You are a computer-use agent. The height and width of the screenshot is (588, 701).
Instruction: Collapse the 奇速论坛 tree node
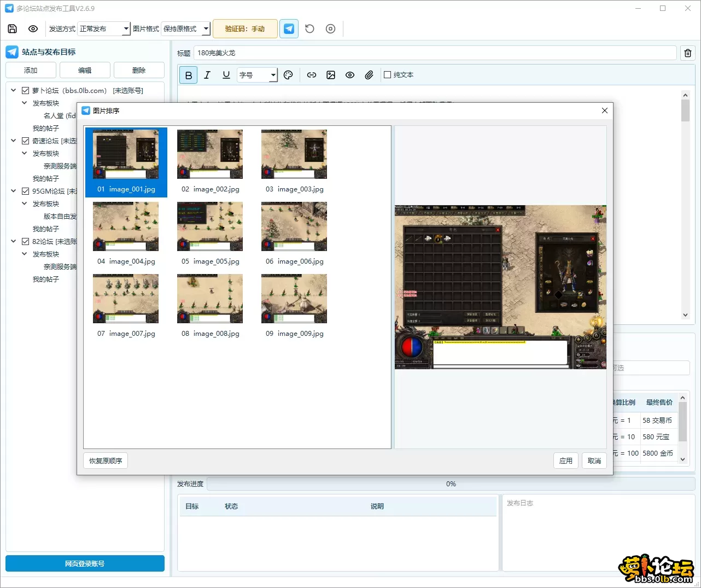(x=14, y=141)
